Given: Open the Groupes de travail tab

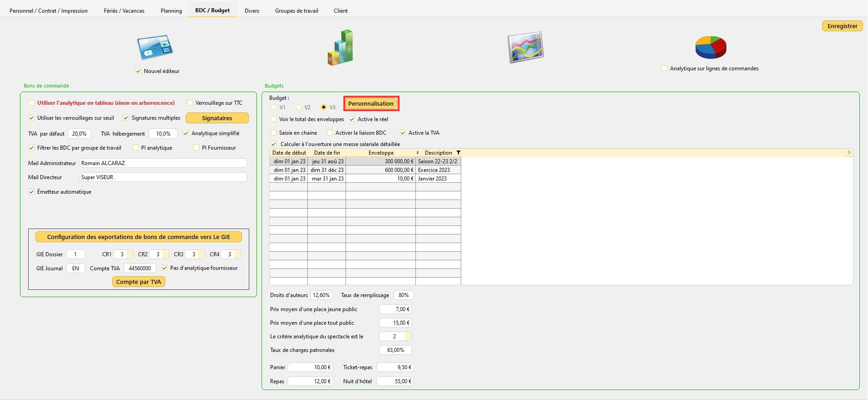Looking at the screenshot, I should (296, 10).
